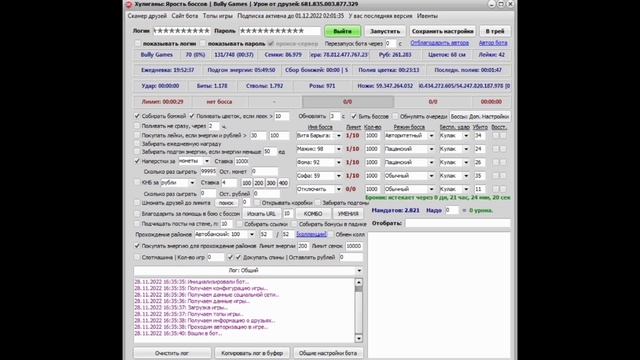Open the Отблагодарить автора link
Viewport: 640px width, 360px height.
point(440,43)
